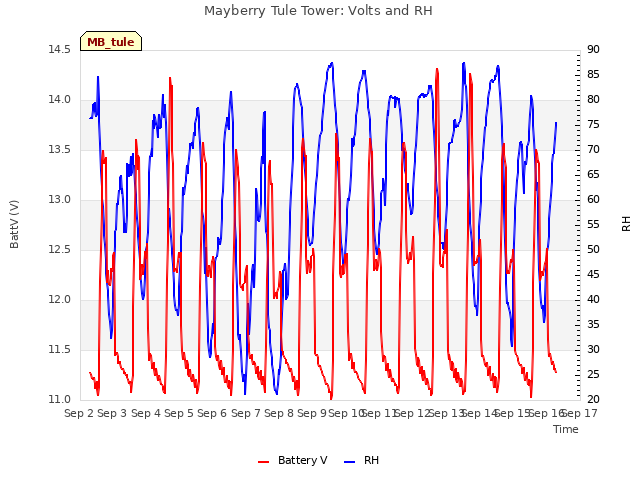640x480 pixels.
Task: Click the red Battery V legend swatch
Action: coord(264,462)
